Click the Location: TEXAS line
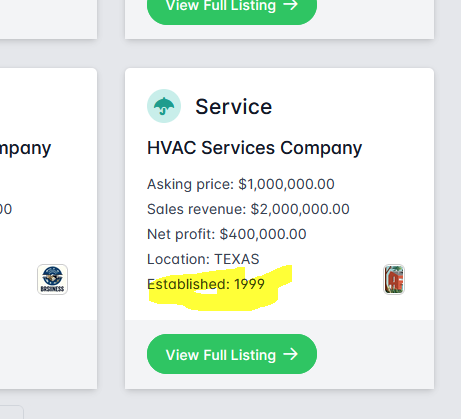Image resolution: width=461 pixels, height=419 pixels. point(203,259)
